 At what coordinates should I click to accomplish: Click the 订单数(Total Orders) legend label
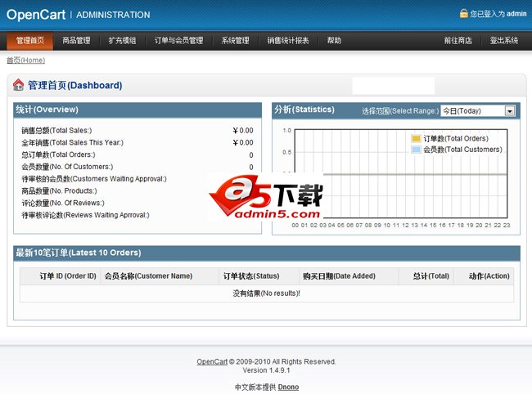point(456,139)
